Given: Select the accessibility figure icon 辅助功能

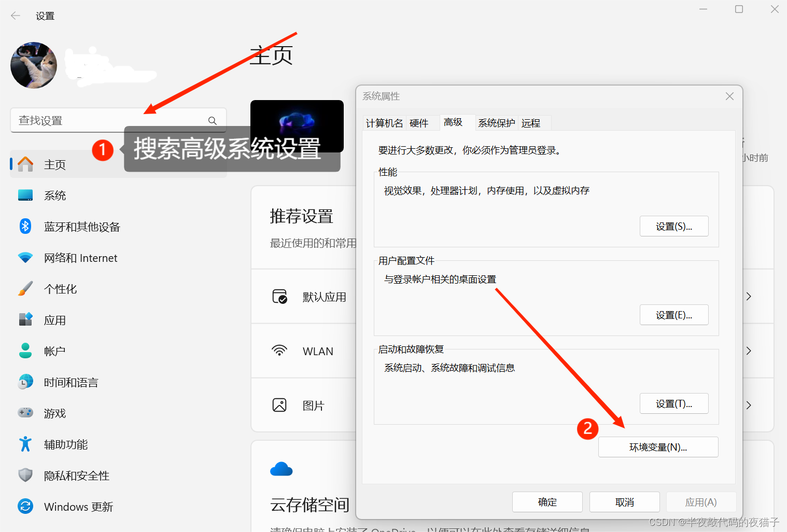Looking at the screenshot, I should point(25,444).
